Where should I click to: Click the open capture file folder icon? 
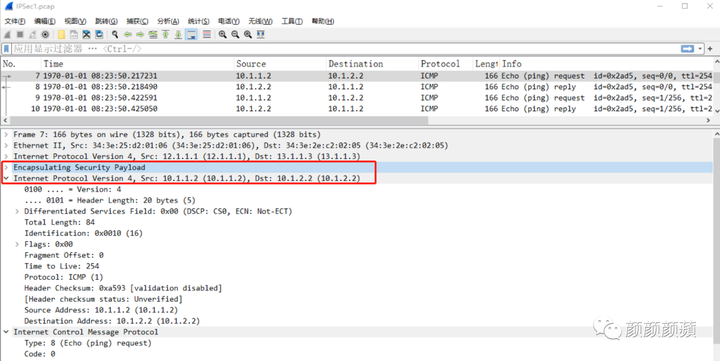[x=61, y=34]
